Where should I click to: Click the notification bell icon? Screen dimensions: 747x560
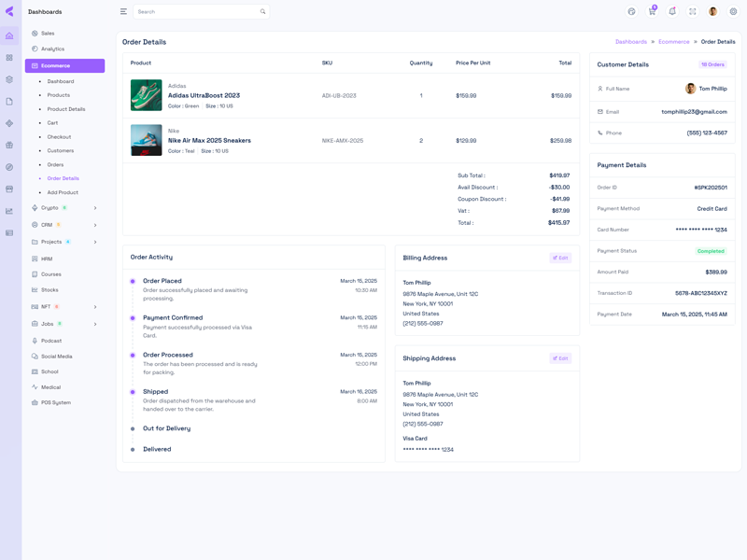pos(672,12)
